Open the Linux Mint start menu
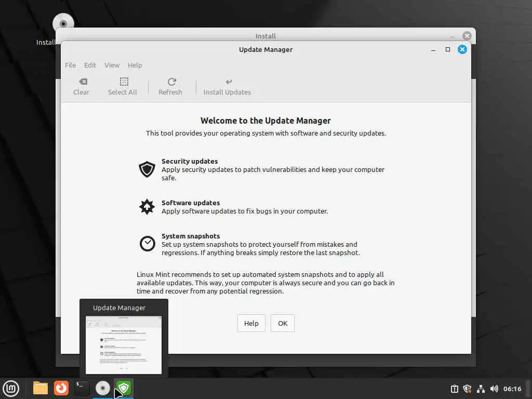This screenshot has width=532, height=399. [x=11, y=389]
